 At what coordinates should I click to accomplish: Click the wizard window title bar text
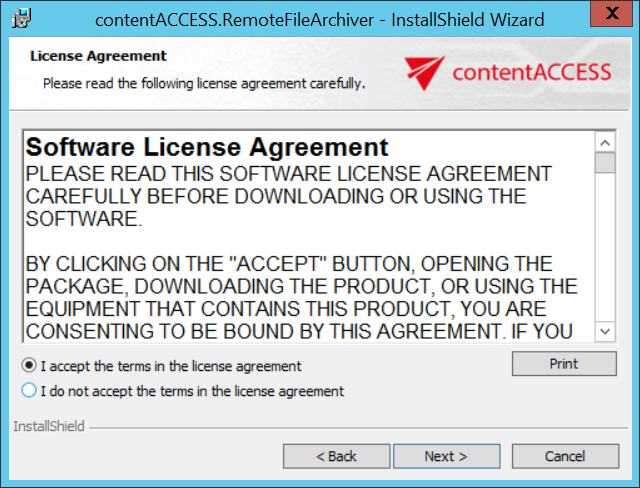[319, 19]
